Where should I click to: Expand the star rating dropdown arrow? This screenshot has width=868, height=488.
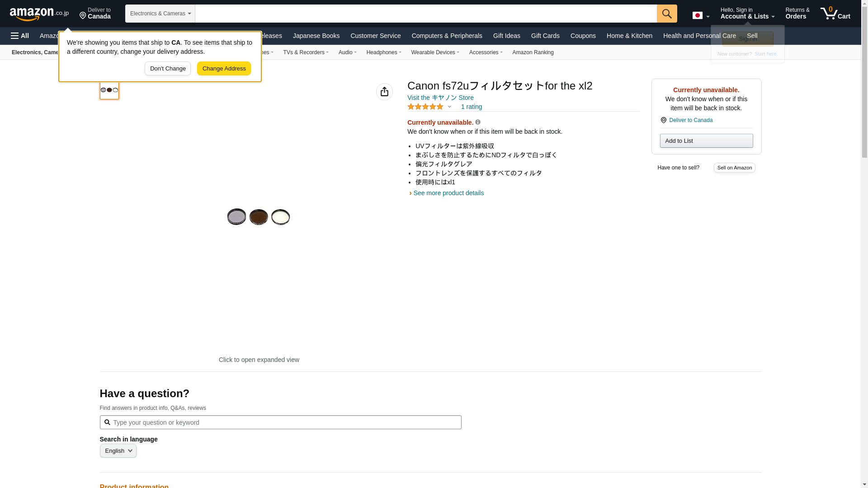[x=449, y=107]
